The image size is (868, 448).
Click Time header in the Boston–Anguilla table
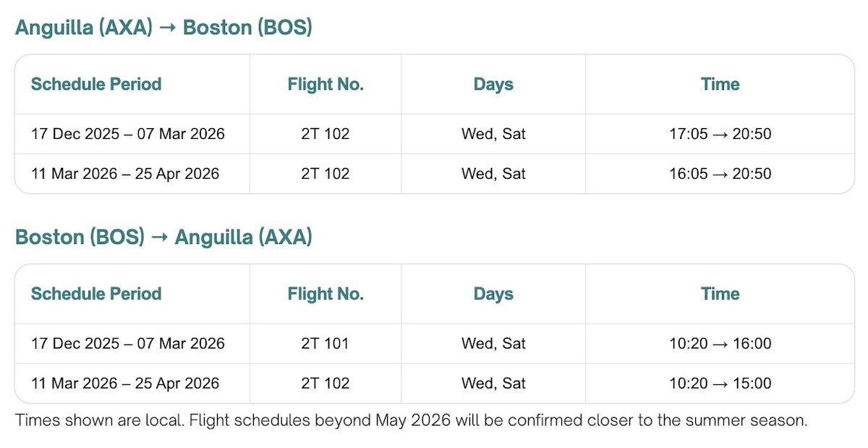(720, 294)
